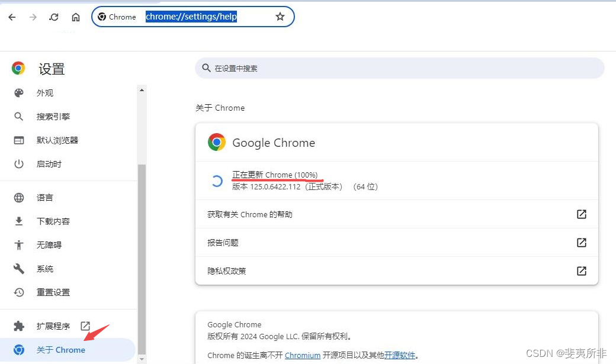616x364 pixels.
Task: Click the 关于 Chrome page heading
Action: point(220,108)
